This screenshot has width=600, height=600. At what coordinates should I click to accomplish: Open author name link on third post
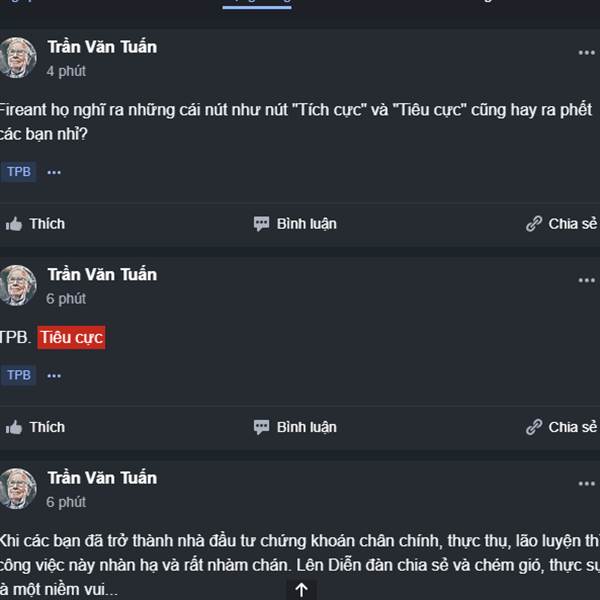[x=102, y=478]
